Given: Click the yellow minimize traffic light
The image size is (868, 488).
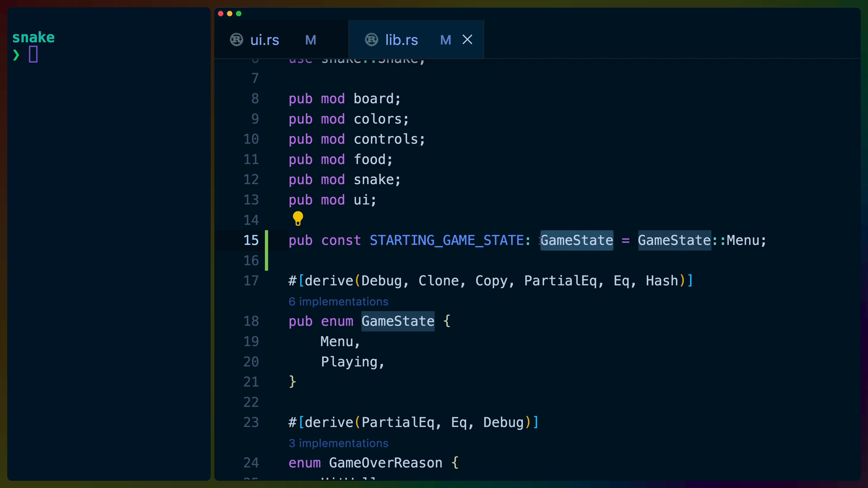Looking at the screenshot, I should point(229,14).
